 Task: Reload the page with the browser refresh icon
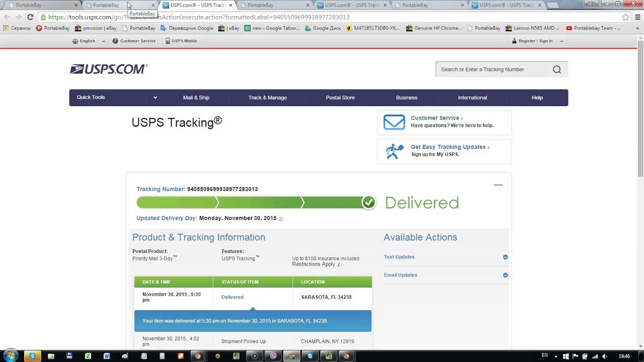point(30,17)
